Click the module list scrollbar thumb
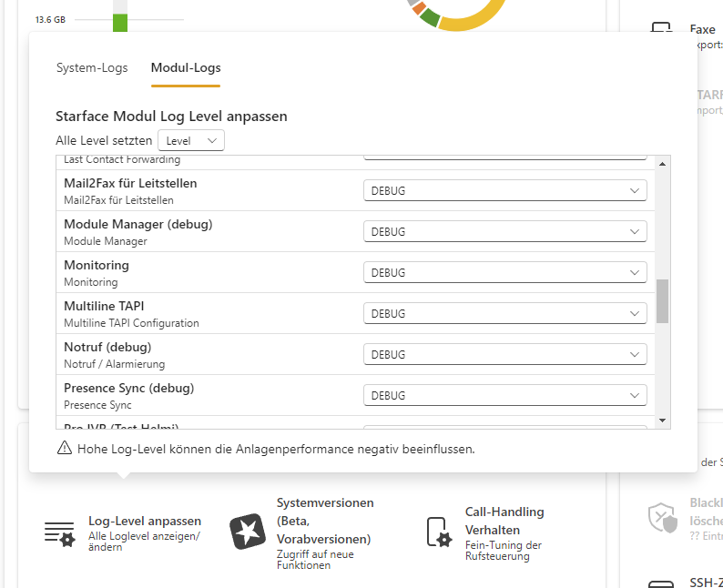This screenshot has height=588, width=723. click(663, 301)
